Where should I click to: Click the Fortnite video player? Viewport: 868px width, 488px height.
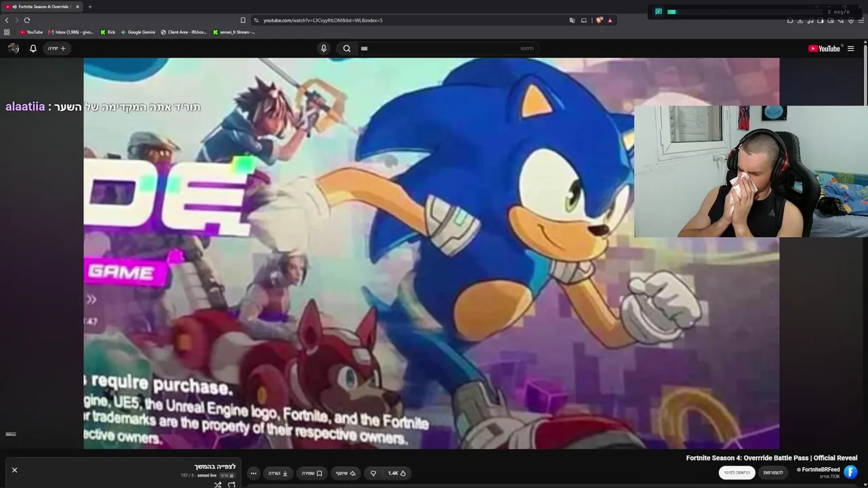tap(431, 253)
